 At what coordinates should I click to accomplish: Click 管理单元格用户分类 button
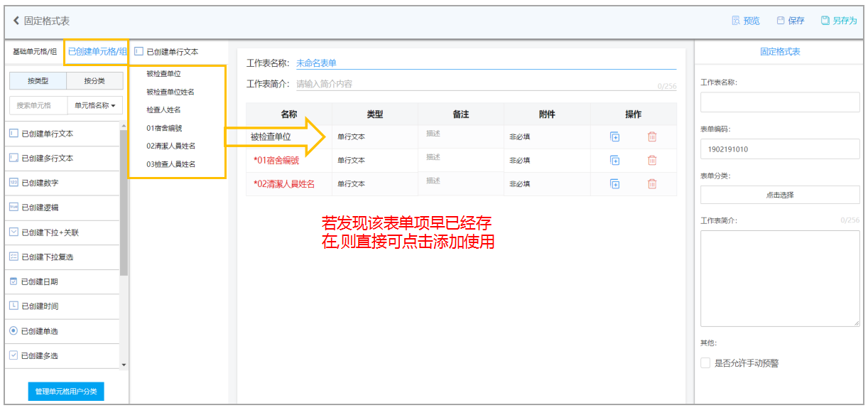pyautogui.click(x=66, y=391)
